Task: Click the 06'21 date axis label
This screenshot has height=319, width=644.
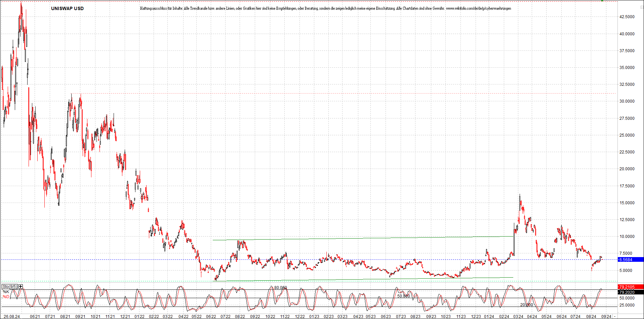Action: (x=35, y=317)
